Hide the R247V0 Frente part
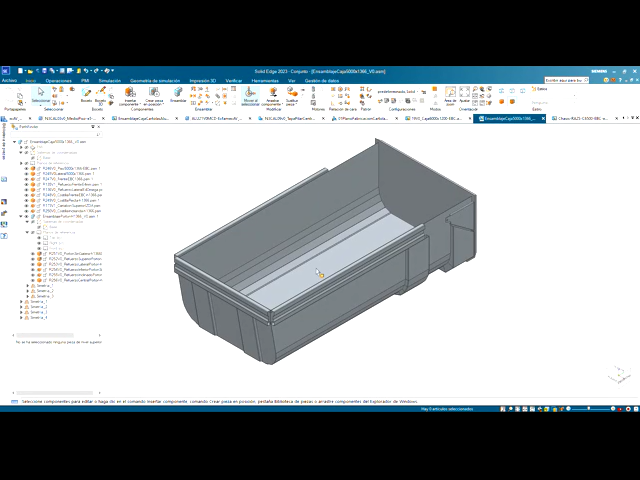The width and height of the screenshot is (640, 480). 26,178
